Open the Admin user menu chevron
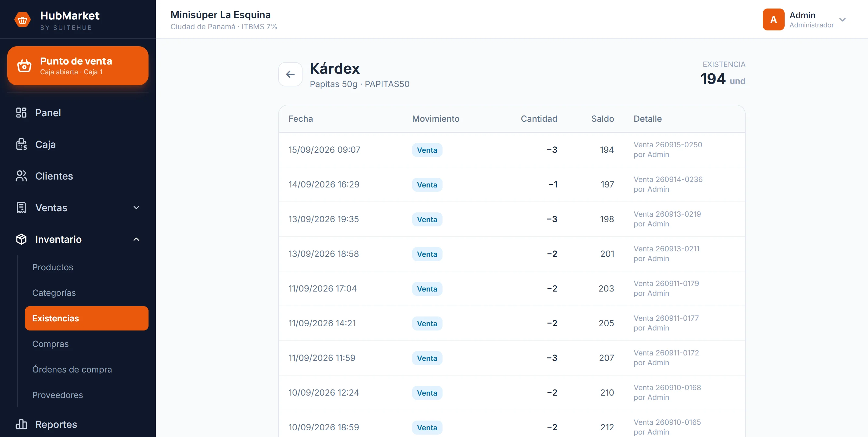Image resolution: width=868 pixels, height=437 pixels. pos(842,19)
